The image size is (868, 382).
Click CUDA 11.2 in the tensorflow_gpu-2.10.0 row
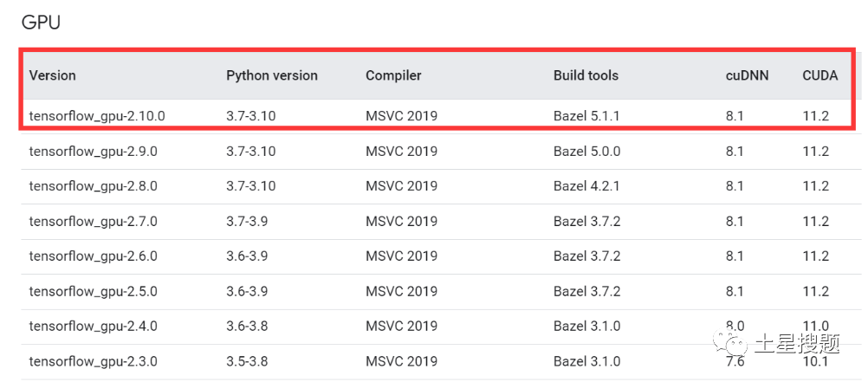pyautogui.click(x=815, y=116)
